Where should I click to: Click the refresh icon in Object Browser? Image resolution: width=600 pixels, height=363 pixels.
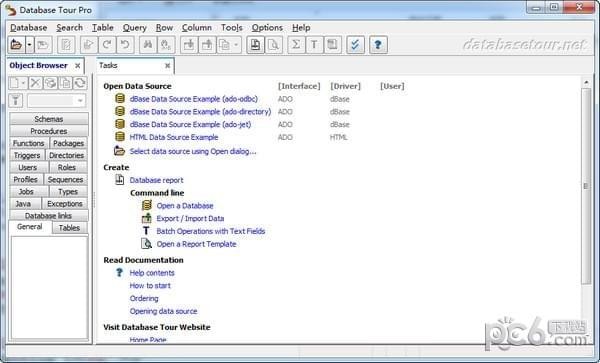coord(80,83)
